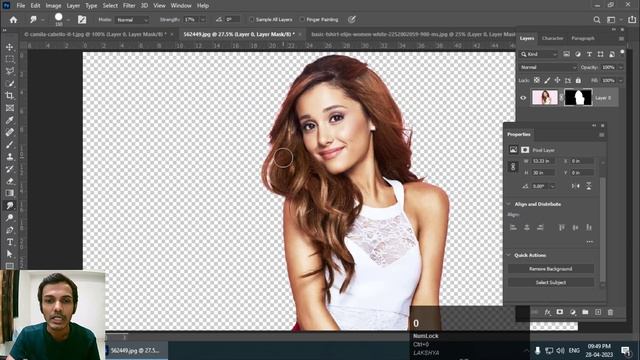Open the Opacity dropdown arrow
Image resolution: width=640 pixels, height=360 pixels.
(x=621, y=67)
